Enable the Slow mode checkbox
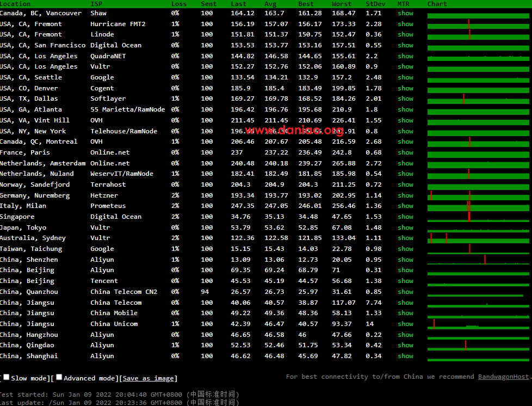Viewport: 532px width, 406px height. coord(6,377)
